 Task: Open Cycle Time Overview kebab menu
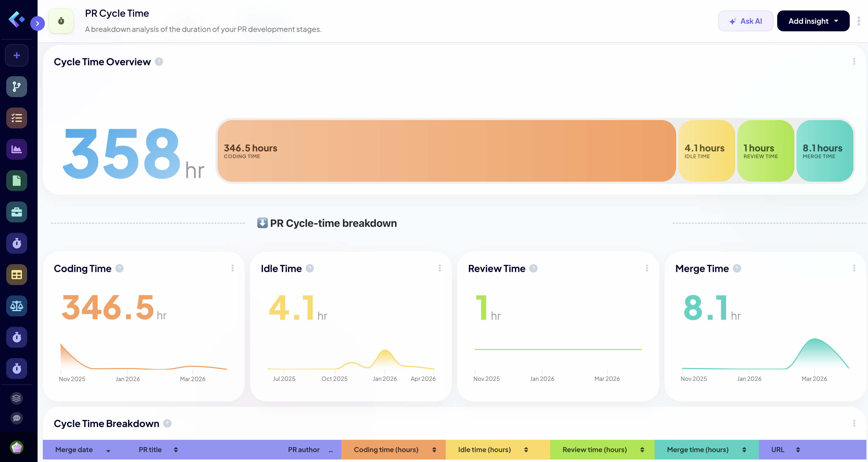pyautogui.click(x=854, y=62)
